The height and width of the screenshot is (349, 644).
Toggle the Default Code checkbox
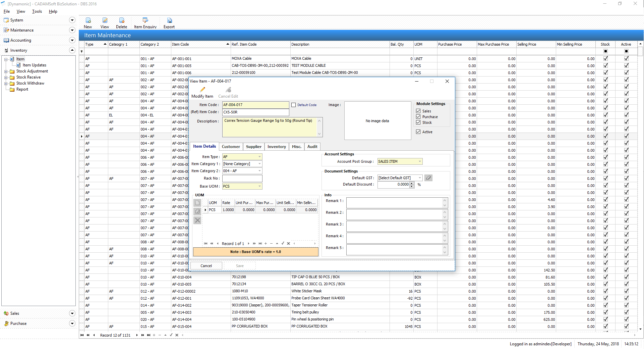coord(294,105)
